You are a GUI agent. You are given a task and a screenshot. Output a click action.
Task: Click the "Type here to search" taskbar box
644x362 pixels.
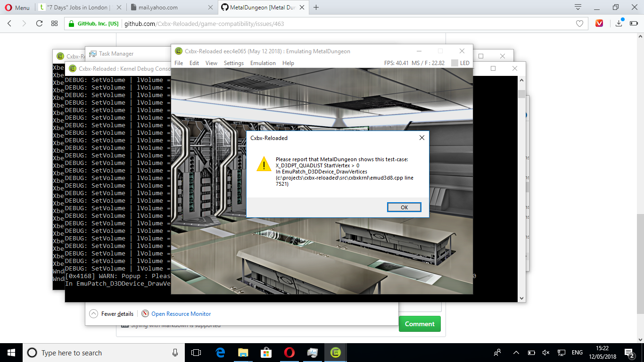click(104, 353)
